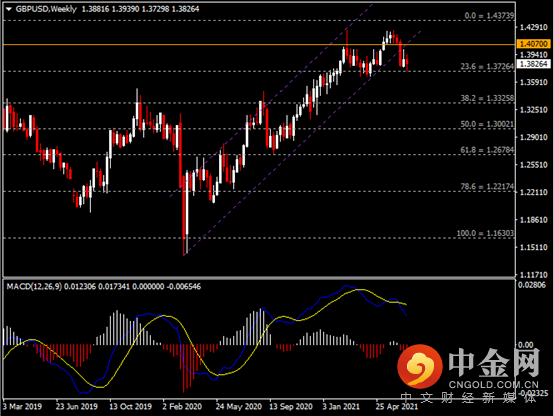
Task: Click the CNGOLD.COM.CN watermark logo
Action: click(x=468, y=368)
